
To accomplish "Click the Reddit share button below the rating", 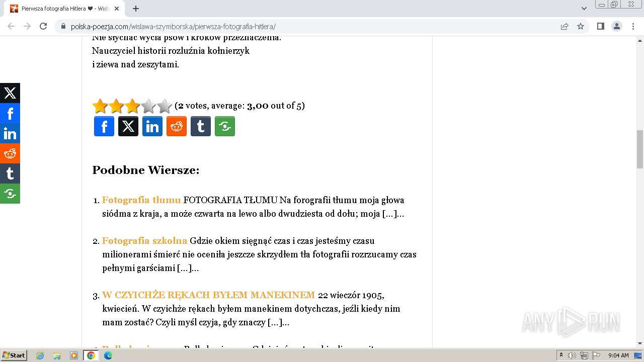I will pos(177,126).
